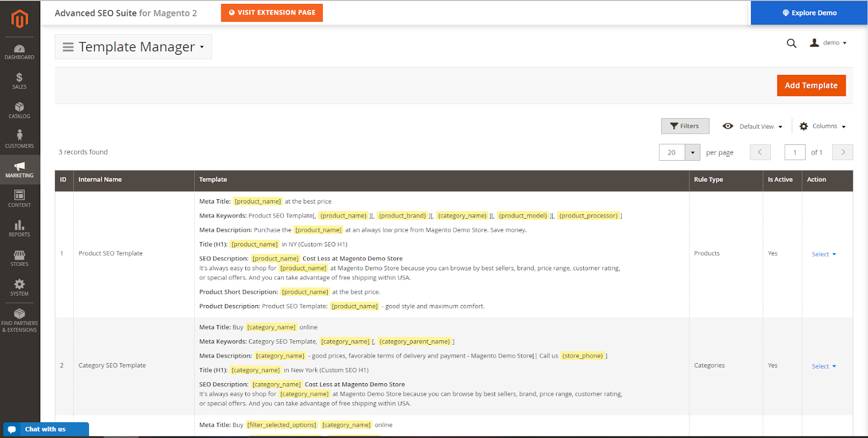Open the Chat with us widget

click(x=46, y=429)
